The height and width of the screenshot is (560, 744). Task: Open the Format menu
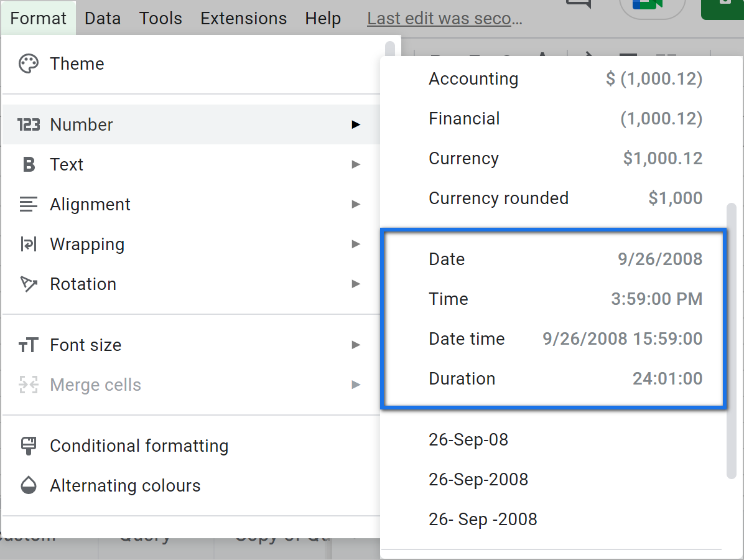tap(39, 18)
